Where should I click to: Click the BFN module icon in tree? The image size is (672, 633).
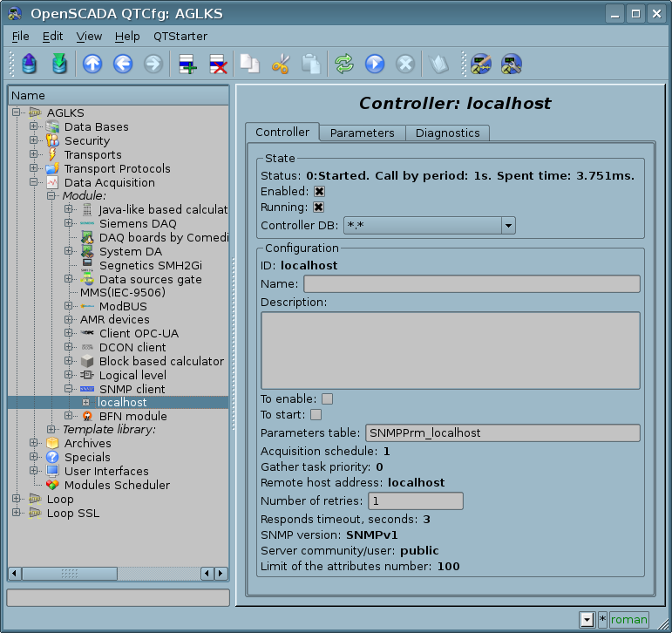coord(87,416)
